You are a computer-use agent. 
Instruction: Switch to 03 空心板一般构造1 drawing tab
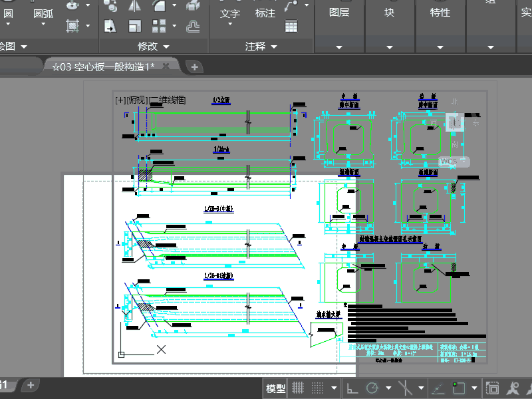pyautogui.click(x=106, y=66)
